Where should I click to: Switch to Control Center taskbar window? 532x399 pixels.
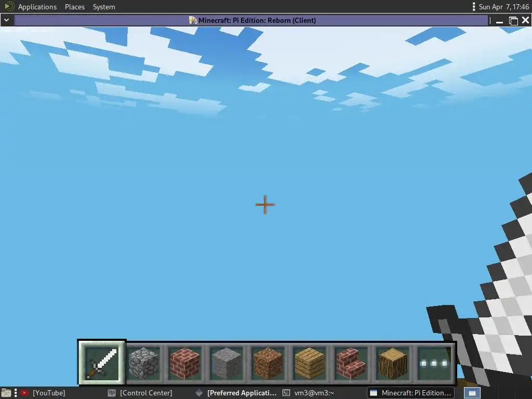(140, 393)
